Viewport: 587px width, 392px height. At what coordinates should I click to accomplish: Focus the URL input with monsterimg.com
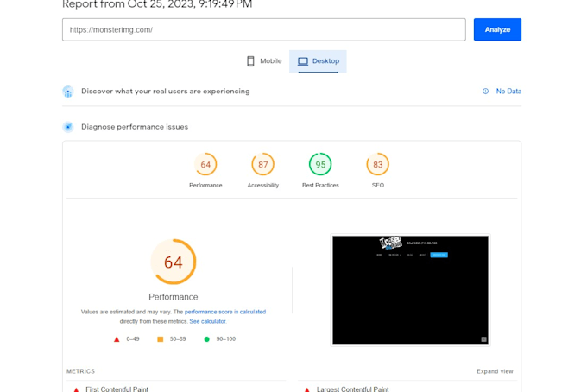[x=264, y=29]
